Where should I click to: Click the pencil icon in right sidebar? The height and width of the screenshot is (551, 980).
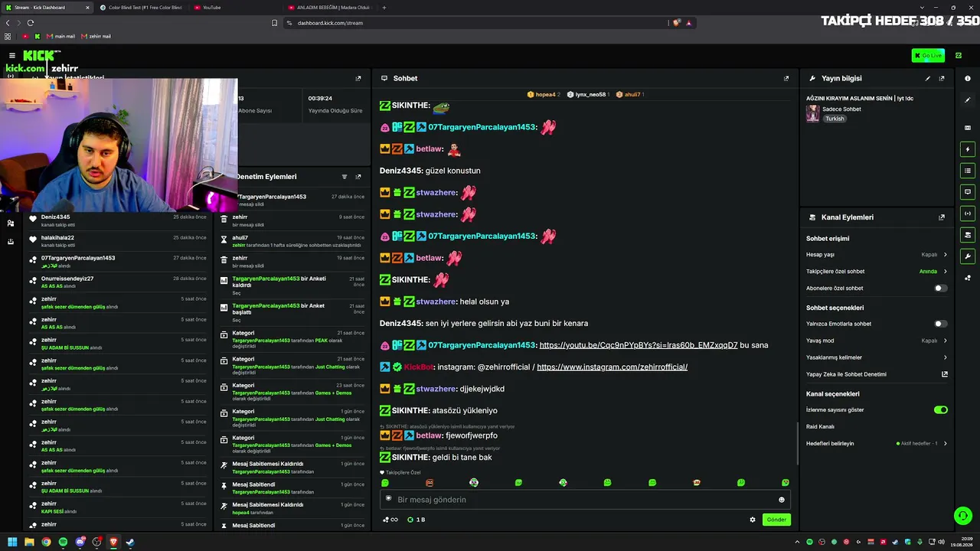tap(968, 100)
